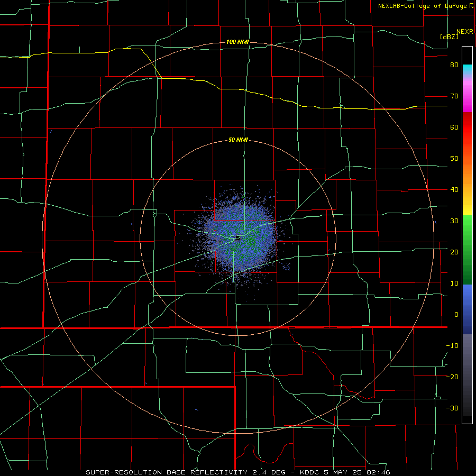Screen dimensions: 476x476
Task: Click the 60 dBZ legend value
Action: (454, 127)
